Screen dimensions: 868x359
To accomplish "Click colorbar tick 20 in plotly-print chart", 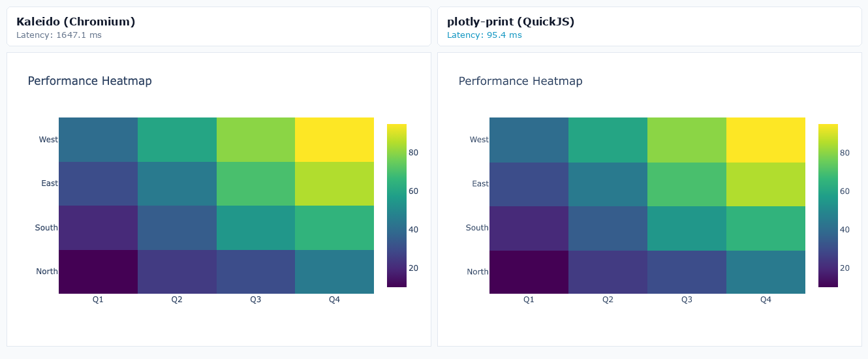I will (845, 268).
